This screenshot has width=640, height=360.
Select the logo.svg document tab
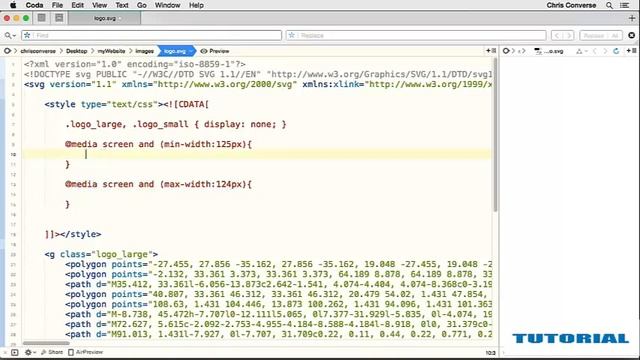click(105, 18)
